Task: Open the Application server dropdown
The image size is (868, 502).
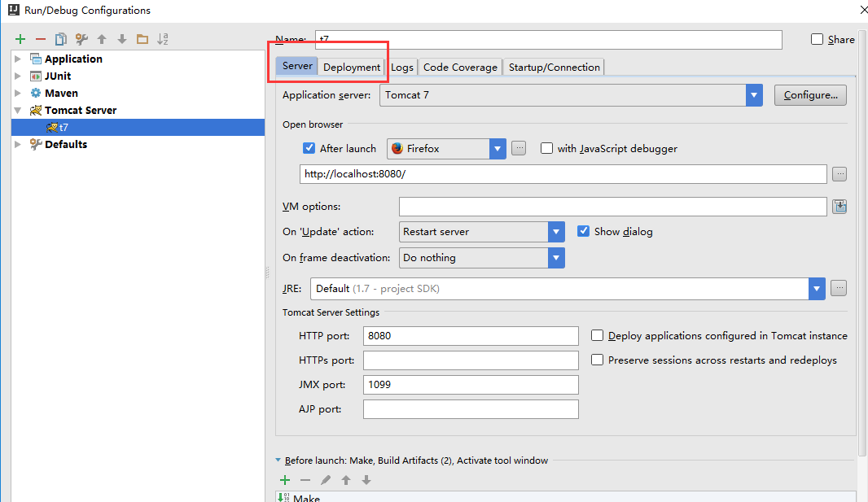Action: tap(754, 95)
